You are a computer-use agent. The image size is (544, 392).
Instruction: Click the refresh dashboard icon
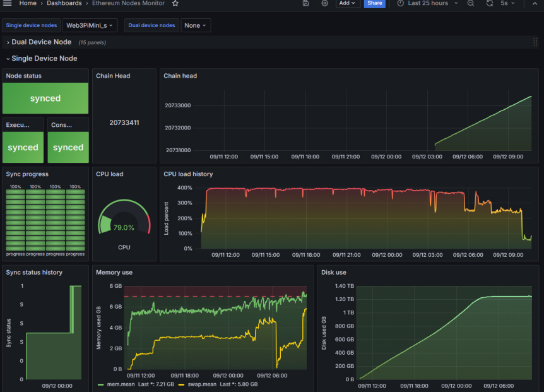click(488, 4)
